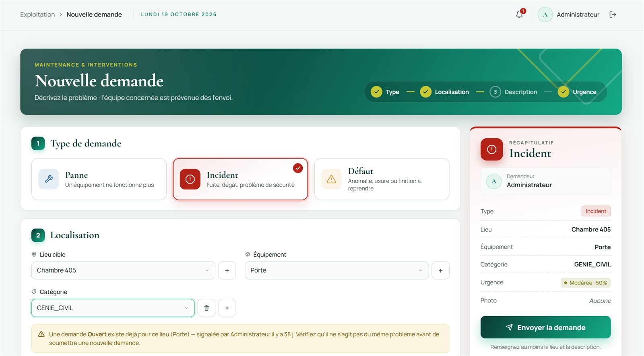Click the checkmark badge on Incident card
644x356 pixels.
coord(298,168)
